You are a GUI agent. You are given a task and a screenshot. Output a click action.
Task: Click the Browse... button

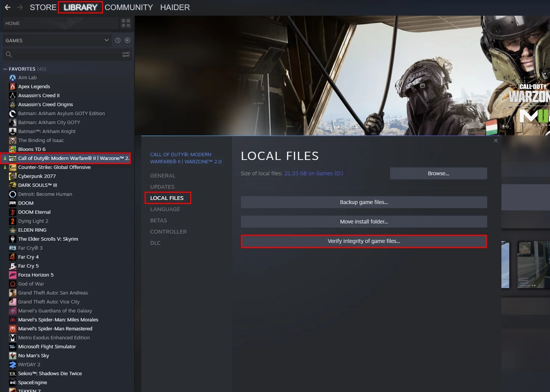(x=439, y=173)
